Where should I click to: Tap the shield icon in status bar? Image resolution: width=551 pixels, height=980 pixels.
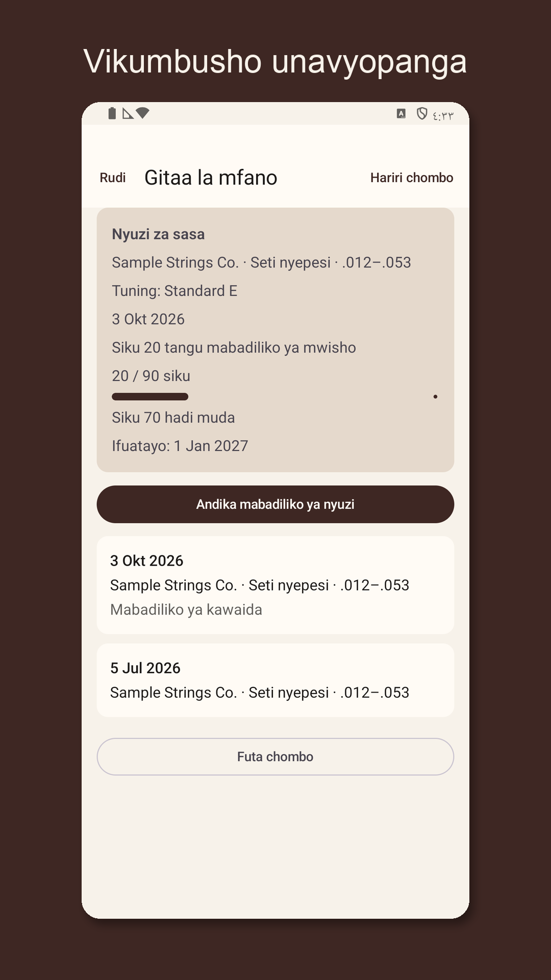point(422,114)
